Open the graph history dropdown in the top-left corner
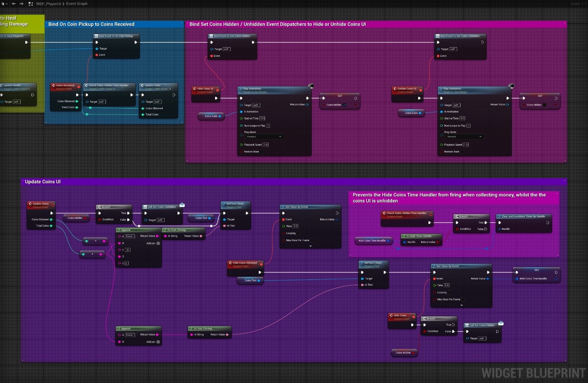This screenshot has height=383, width=588. coord(4,4)
